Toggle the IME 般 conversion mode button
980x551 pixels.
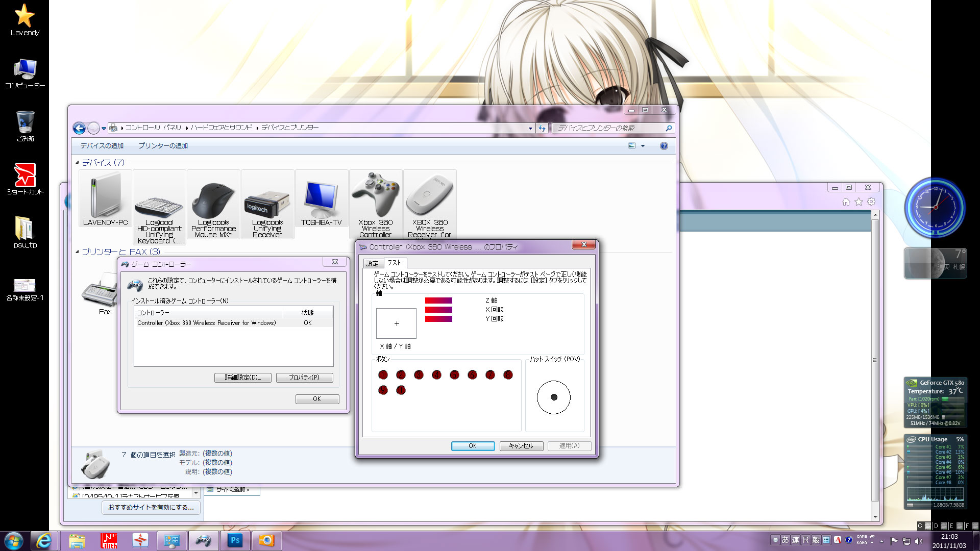pyautogui.click(x=816, y=540)
